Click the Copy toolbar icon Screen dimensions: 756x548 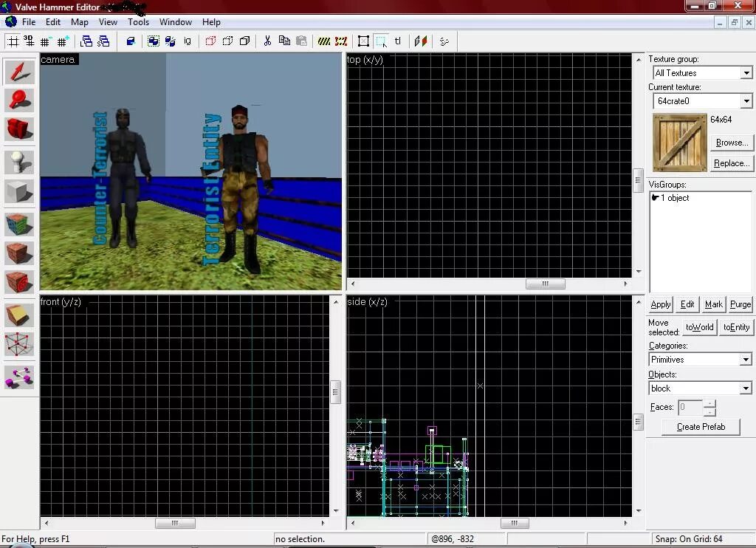coord(284,41)
